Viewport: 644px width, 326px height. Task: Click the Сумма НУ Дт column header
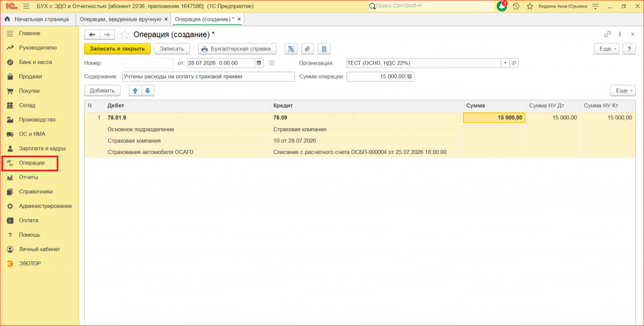553,106
